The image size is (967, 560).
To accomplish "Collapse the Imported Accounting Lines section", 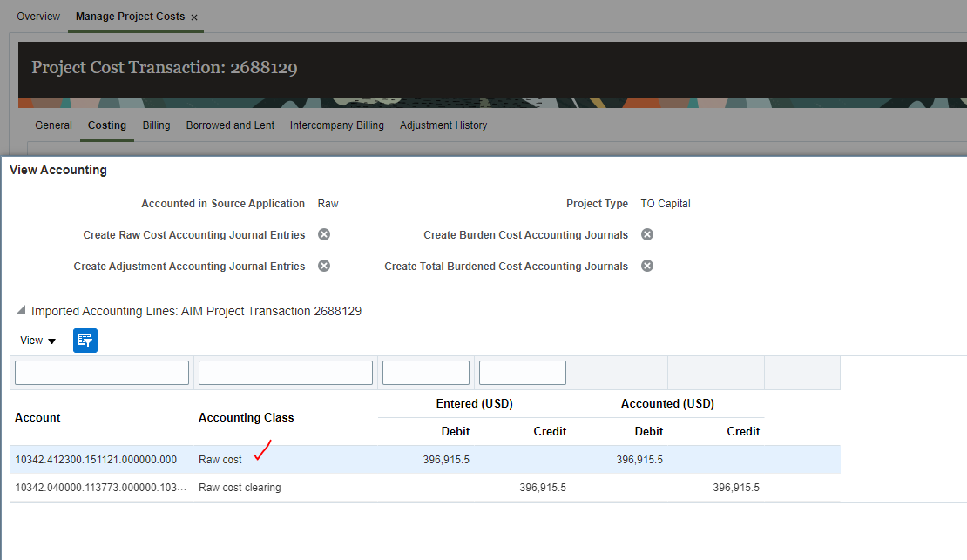I will point(20,311).
